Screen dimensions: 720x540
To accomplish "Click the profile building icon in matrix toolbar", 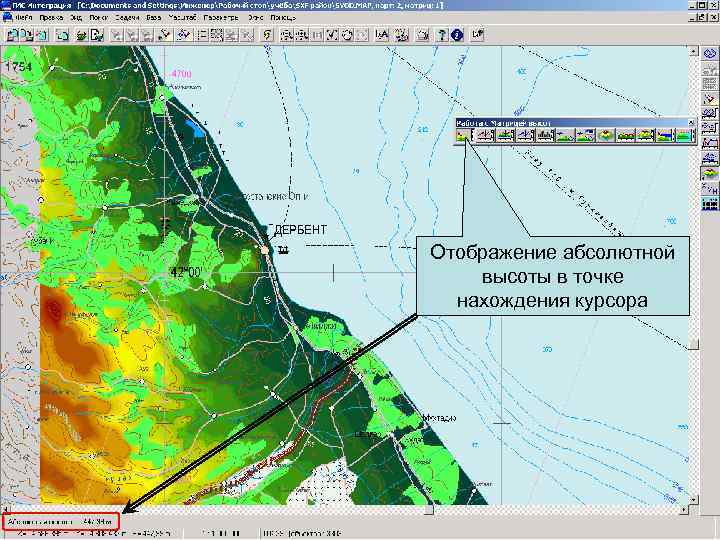I will pyautogui.click(x=486, y=135).
